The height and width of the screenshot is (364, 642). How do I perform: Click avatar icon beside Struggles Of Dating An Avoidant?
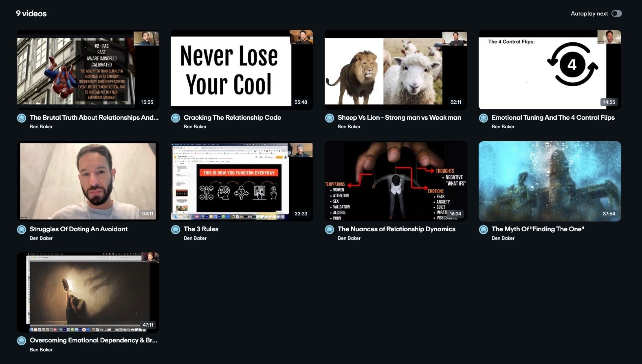pyautogui.click(x=22, y=230)
